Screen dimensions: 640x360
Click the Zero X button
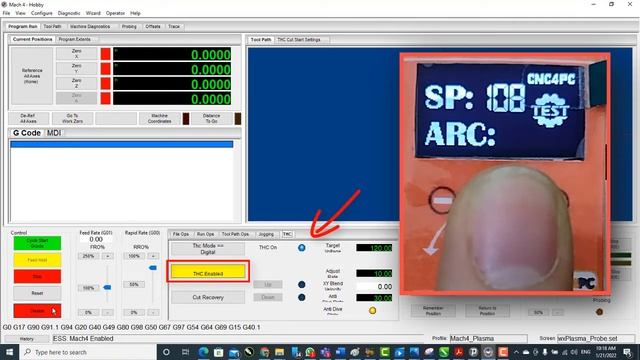[x=77, y=54]
